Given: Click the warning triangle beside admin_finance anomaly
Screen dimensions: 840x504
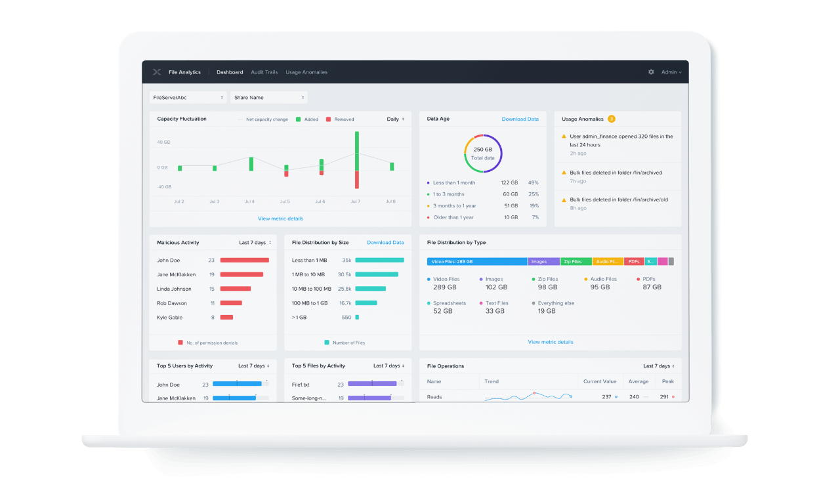Looking at the screenshot, I should [x=562, y=136].
